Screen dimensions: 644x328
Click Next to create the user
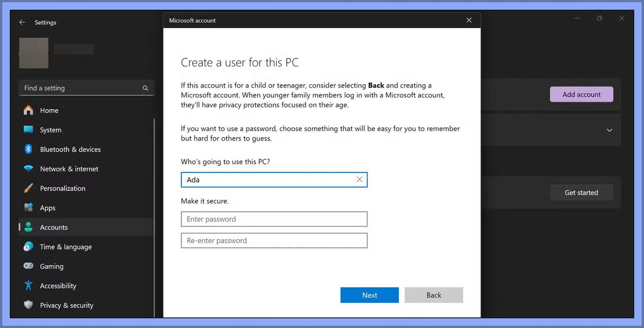pos(370,295)
